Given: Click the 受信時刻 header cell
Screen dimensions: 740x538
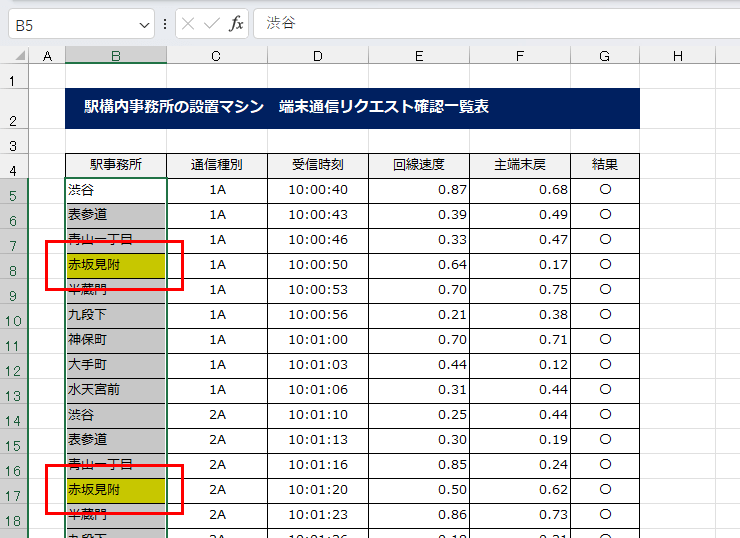Looking at the screenshot, I should (x=318, y=165).
